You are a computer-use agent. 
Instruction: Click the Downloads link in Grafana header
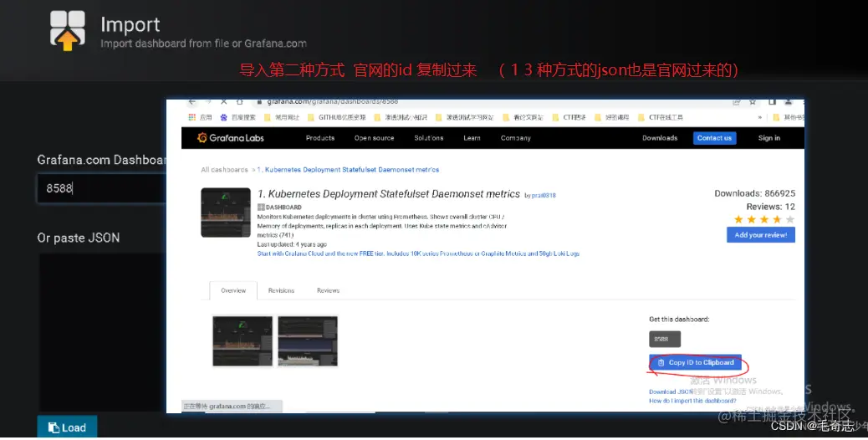click(x=660, y=138)
